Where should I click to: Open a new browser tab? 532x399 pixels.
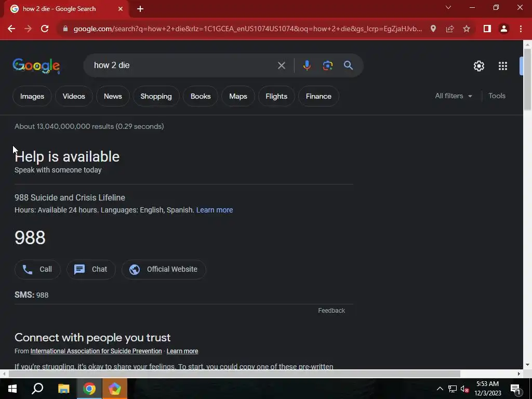pyautogui.click(x=140, y=9)
